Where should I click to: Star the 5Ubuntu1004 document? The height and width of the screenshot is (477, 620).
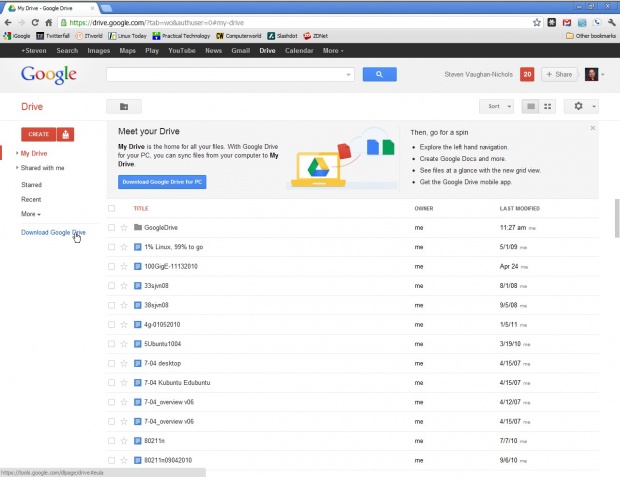pyautogui.click(x=124, y=344)
